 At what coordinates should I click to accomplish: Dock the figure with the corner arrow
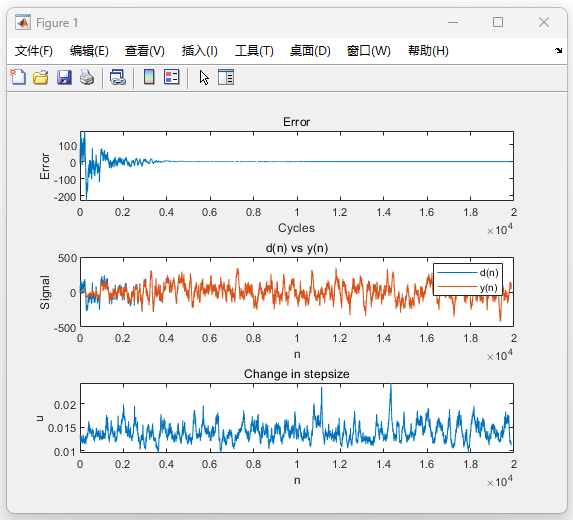click(x=558, y=50)
